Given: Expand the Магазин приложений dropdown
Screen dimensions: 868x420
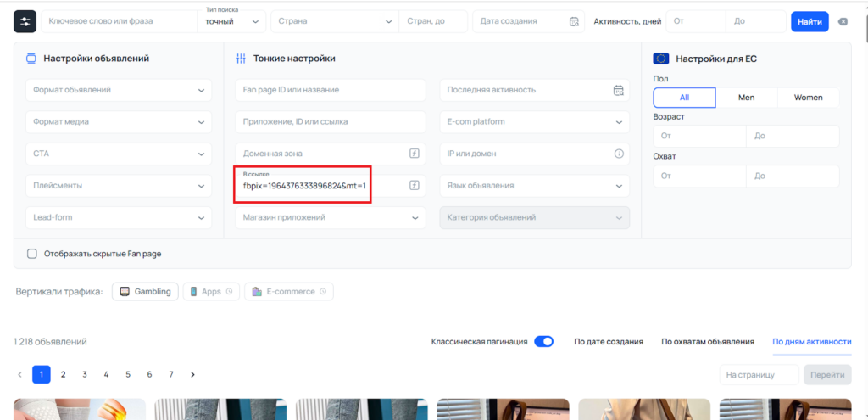Looking at the screenshot, I should click(x=331, y=218).
